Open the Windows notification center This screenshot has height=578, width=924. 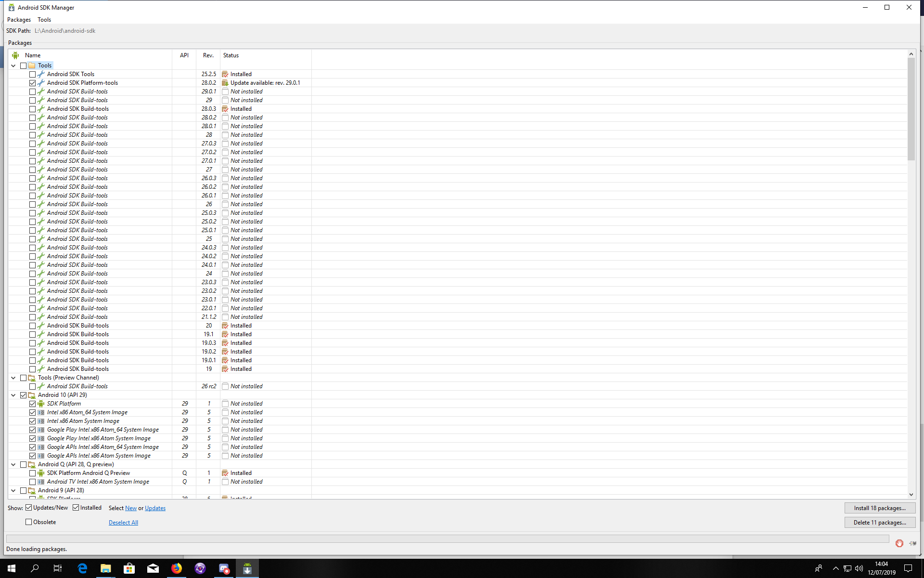[908, 568]
